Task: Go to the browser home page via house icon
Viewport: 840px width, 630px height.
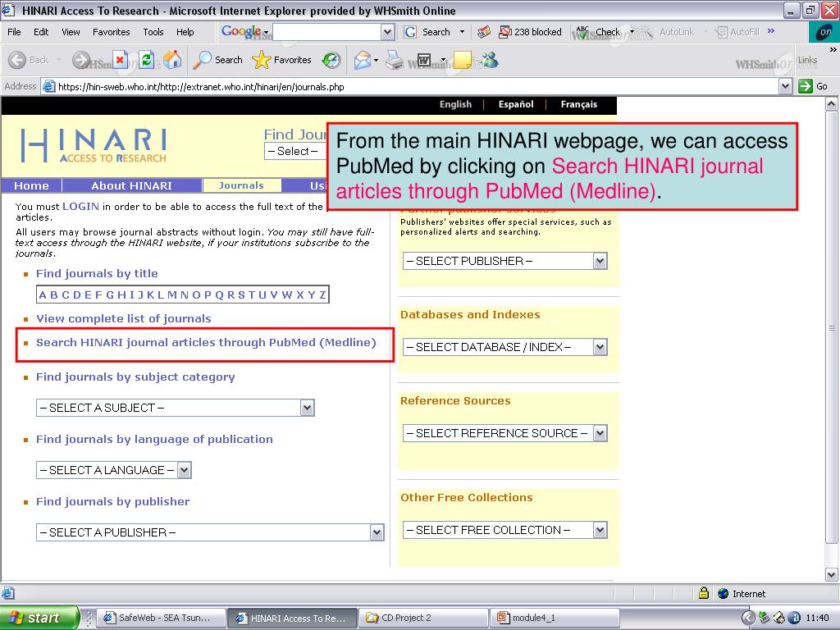Action: (172, 60)
